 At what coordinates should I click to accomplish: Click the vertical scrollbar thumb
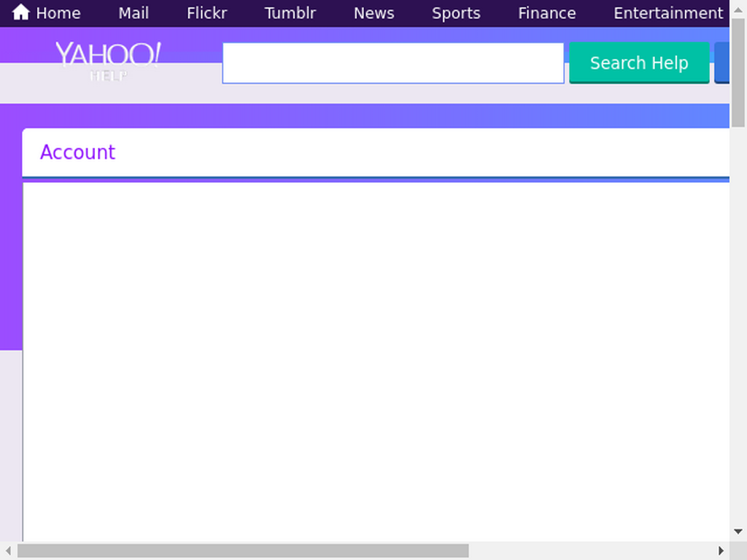click(738, 72)
